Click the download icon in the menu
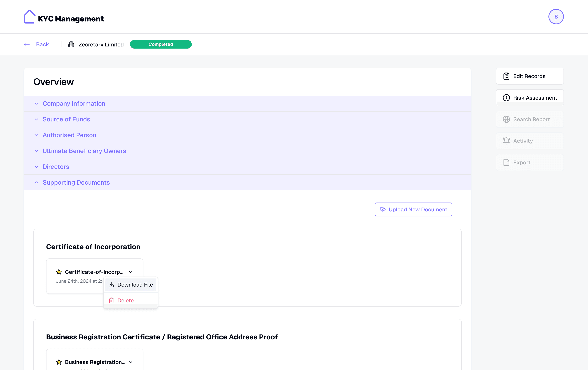Viewport: 588px width, 370px height. (111, 285)
